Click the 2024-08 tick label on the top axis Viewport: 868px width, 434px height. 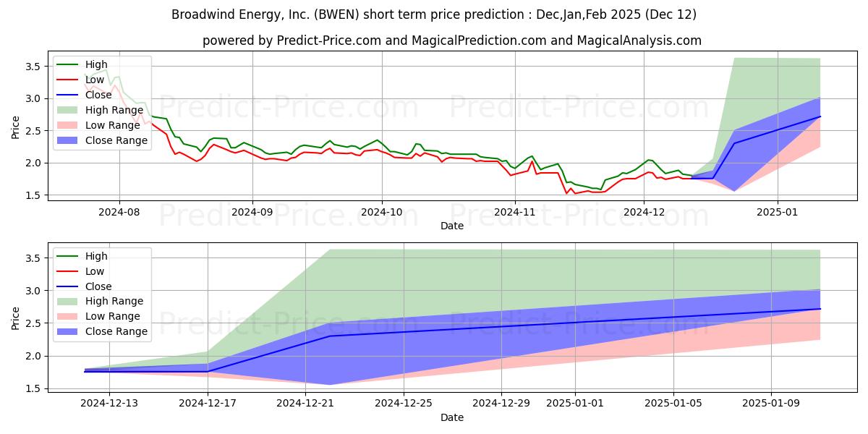(119, 212)
